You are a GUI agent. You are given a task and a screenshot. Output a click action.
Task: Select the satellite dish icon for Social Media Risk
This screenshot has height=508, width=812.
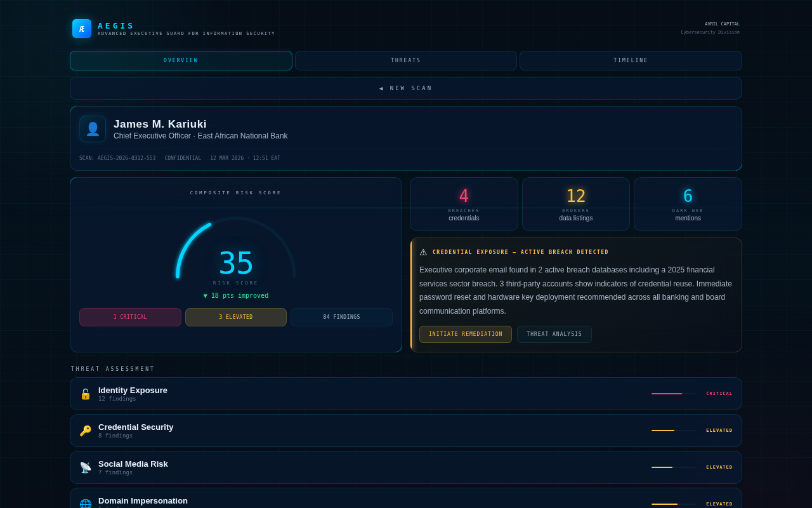[86, 467]
